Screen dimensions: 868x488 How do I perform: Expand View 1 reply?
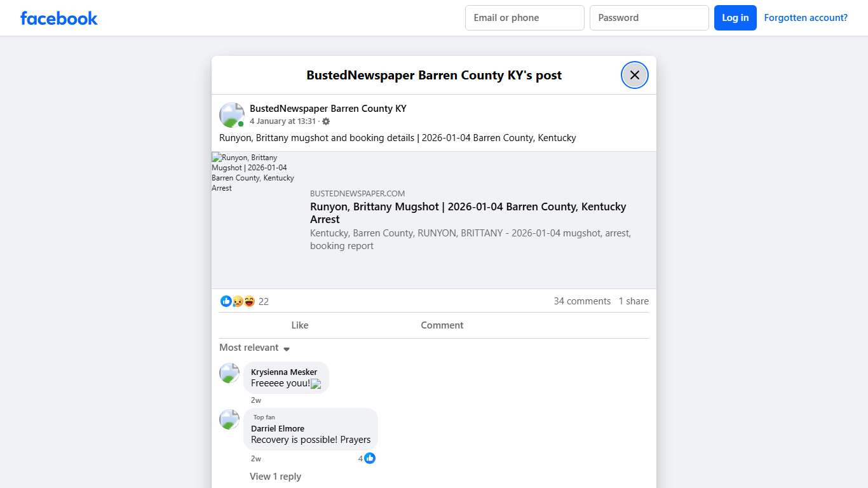coord(275,477)
